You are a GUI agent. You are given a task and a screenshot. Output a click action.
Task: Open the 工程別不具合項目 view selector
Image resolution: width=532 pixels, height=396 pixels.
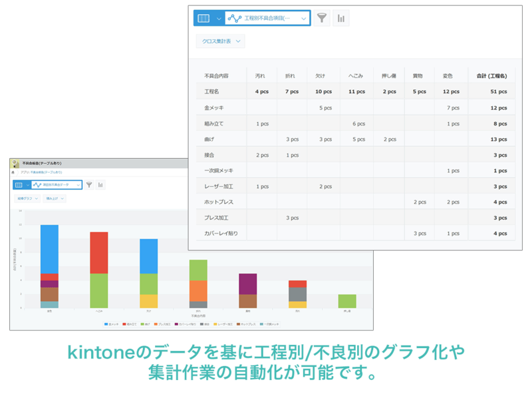(x=267, y=19)
